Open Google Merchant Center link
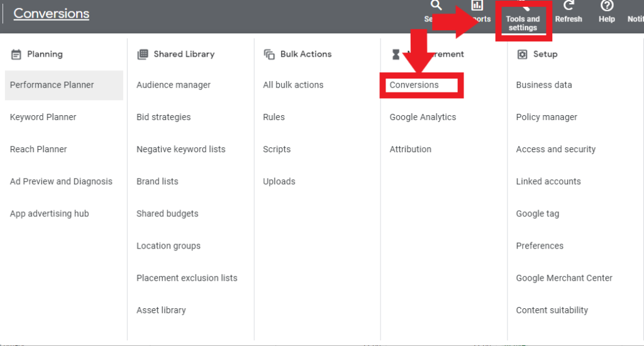 [564, 278]
